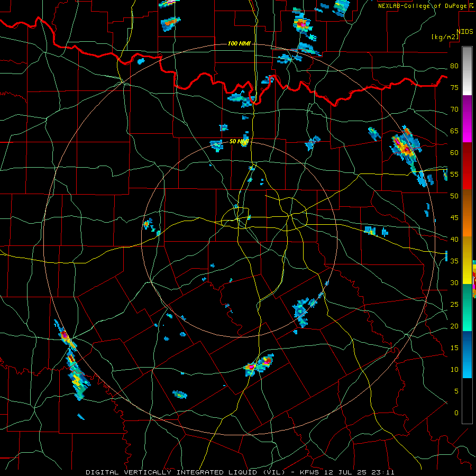Click the 40 value on the color scale
This screenshot has width=476, height=476.
tap(454, 239)
